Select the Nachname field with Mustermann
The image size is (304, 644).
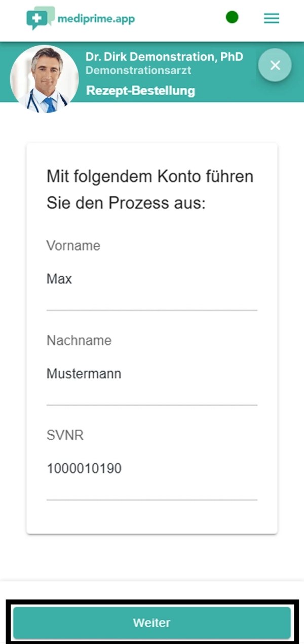pos(151,374)
